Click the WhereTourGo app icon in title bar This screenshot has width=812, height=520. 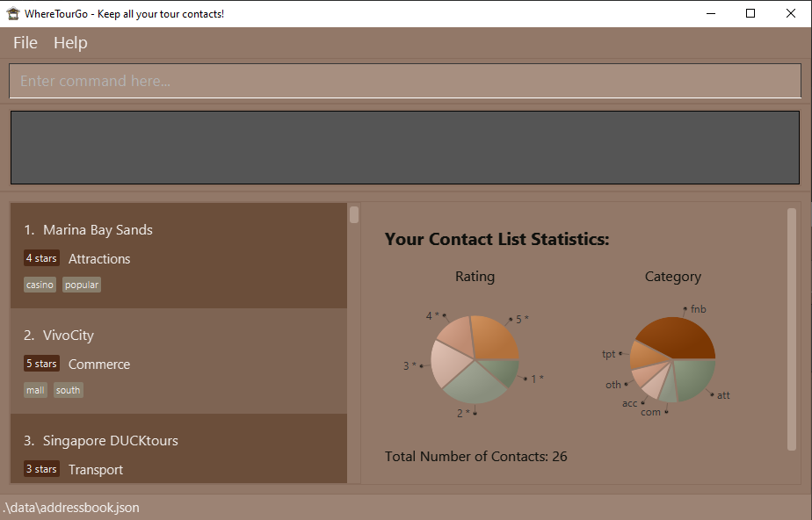(x=13, y=13)
